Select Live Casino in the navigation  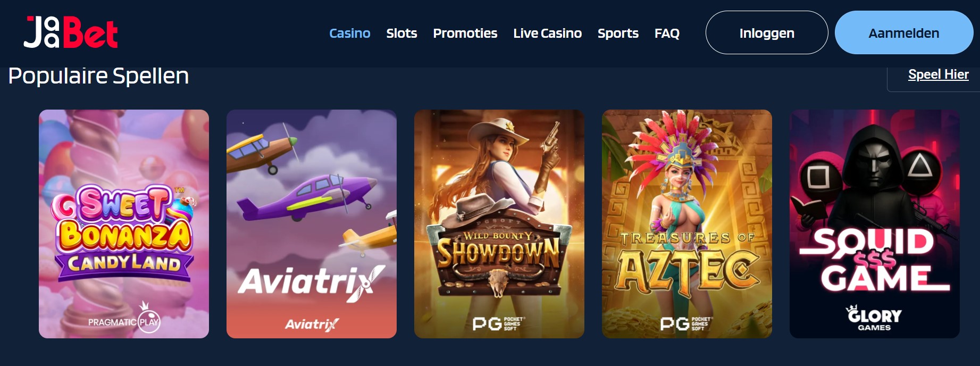pyautogui.click(x=548, y=33)
